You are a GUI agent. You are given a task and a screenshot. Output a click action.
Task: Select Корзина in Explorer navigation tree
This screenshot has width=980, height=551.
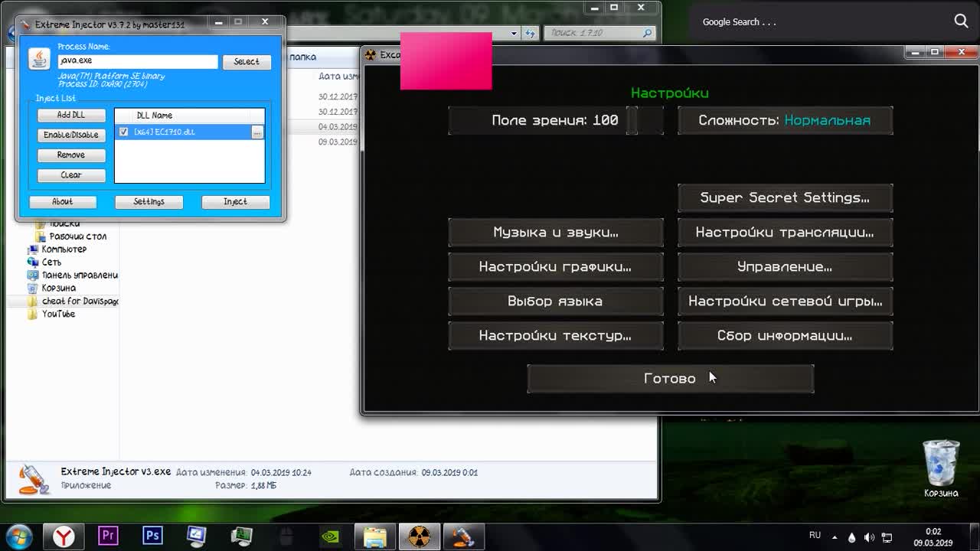coord(58,289)
